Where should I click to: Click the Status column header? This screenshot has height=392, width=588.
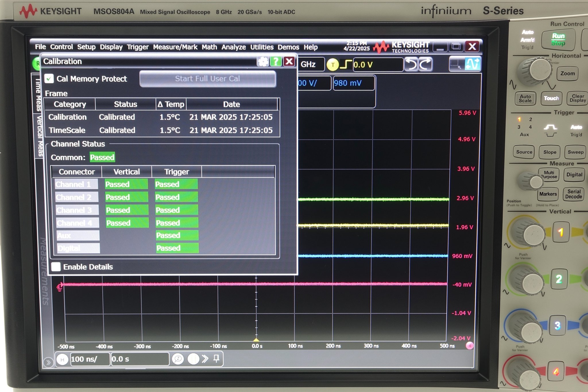125,104
